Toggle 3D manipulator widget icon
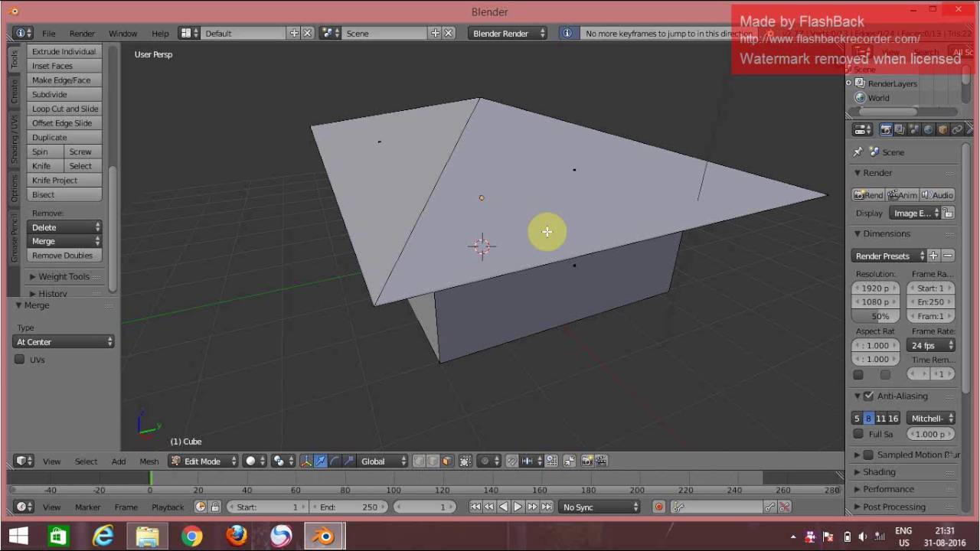 click(306, 461)
